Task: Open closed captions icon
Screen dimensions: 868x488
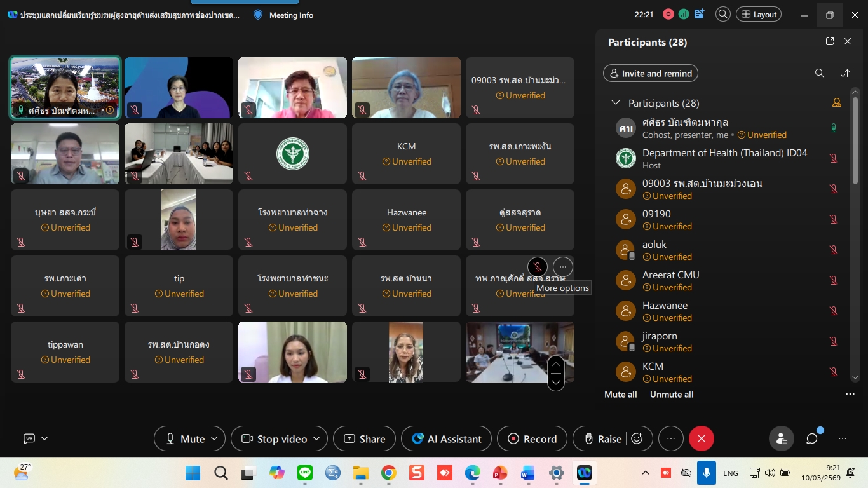Action: 29,438
